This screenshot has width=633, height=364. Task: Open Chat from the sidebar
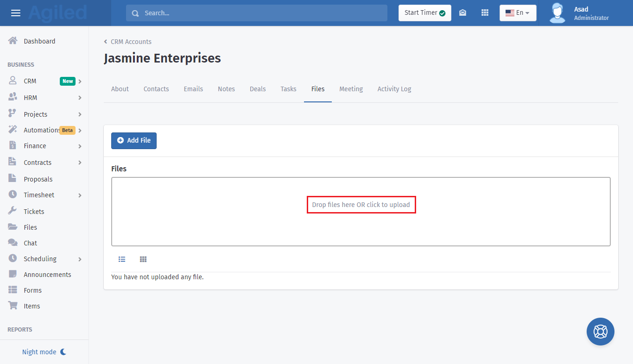coord(30,243)
